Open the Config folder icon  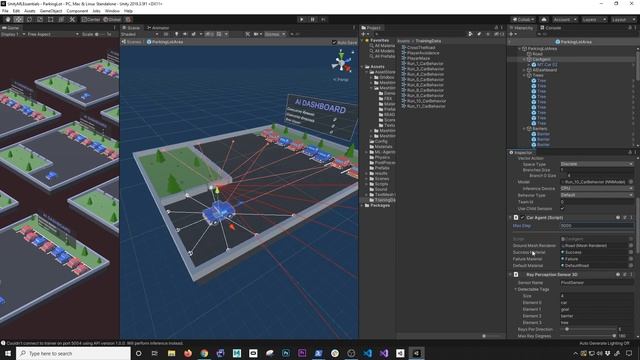372,141
